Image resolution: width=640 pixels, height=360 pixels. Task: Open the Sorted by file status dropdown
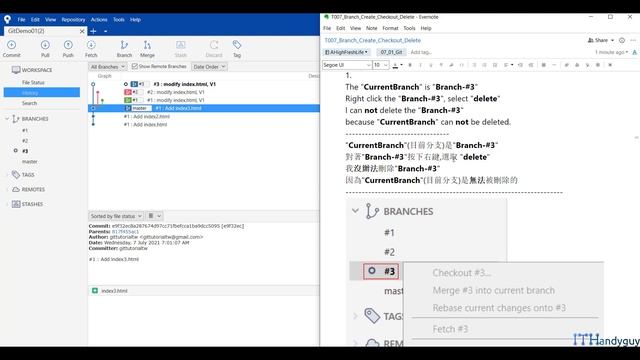(x=116, y=216)
